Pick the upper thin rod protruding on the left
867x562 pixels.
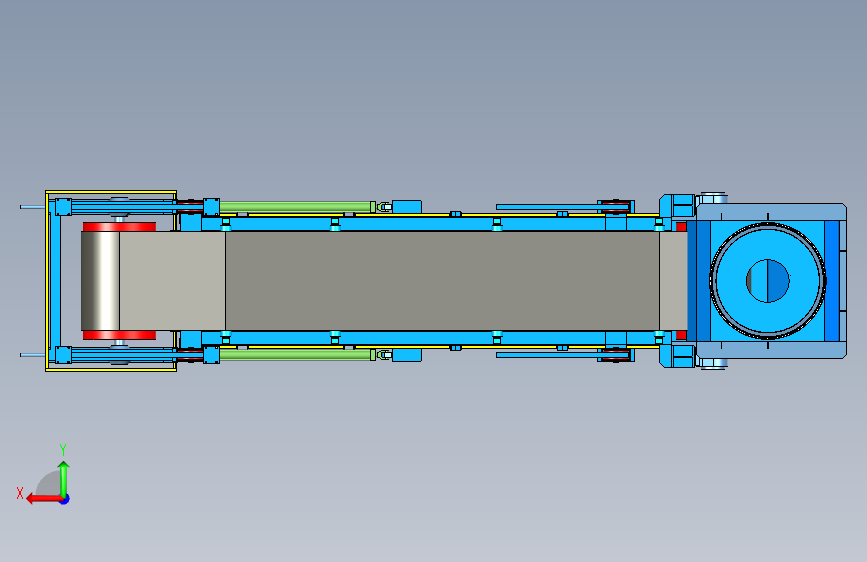(x=33, y=207)
